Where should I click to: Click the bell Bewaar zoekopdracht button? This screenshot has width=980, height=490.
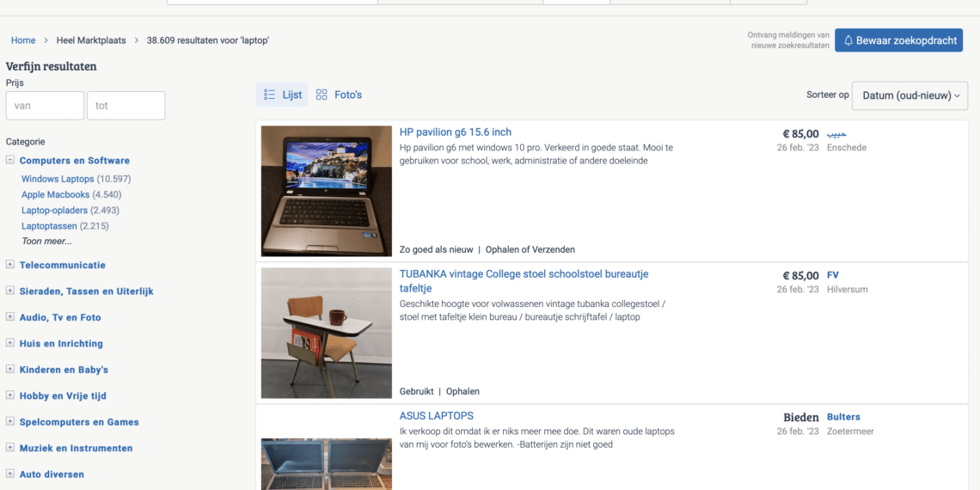898,40
